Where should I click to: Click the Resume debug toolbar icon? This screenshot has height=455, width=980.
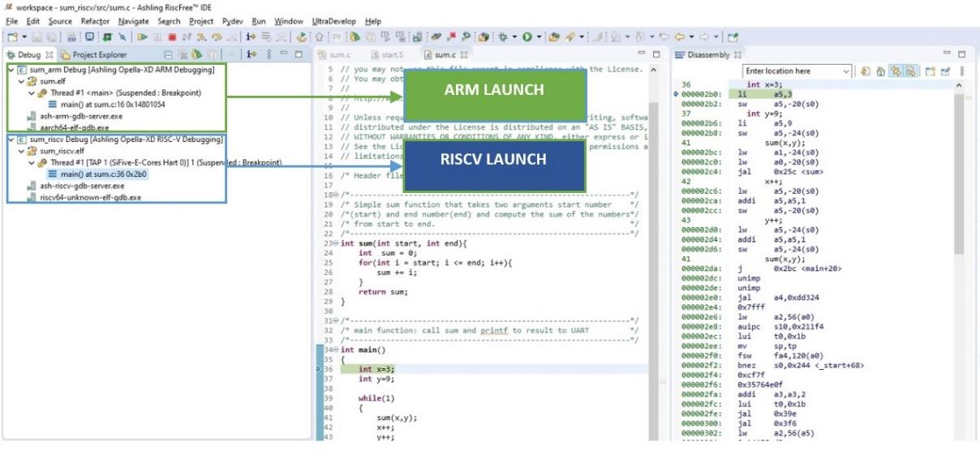(142, 36)
